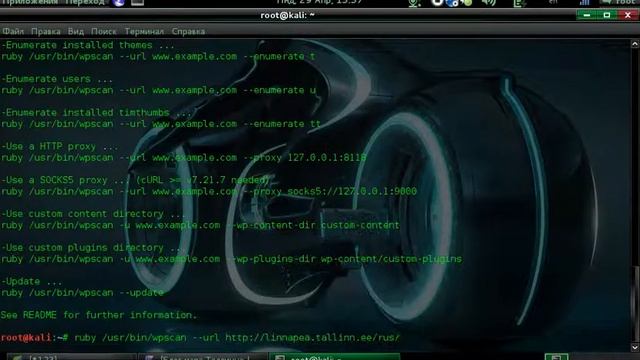640x360 pixels.
Task: Click the terminal scrollbar thumb
Action: coord(635,304)
